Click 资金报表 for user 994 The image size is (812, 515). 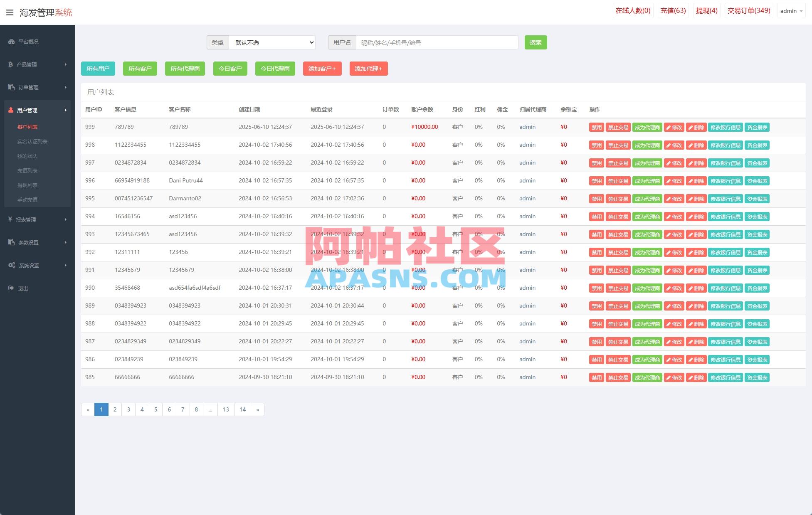click(757, 217)
